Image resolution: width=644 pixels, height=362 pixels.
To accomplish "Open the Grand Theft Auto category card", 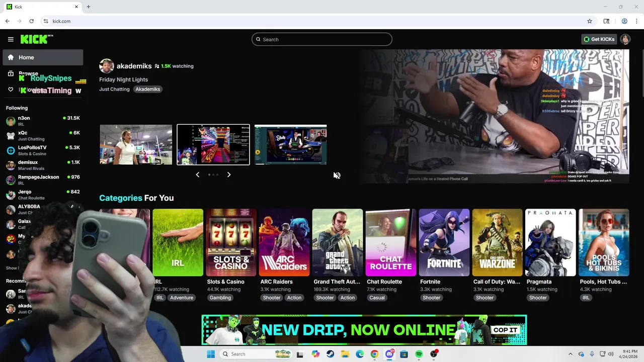I will coord(338,242).
